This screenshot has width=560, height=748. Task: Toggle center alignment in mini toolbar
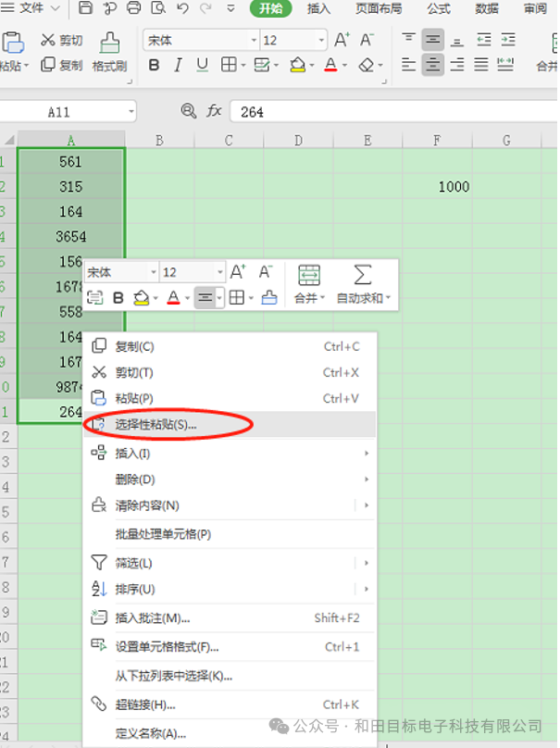(205, 298)
